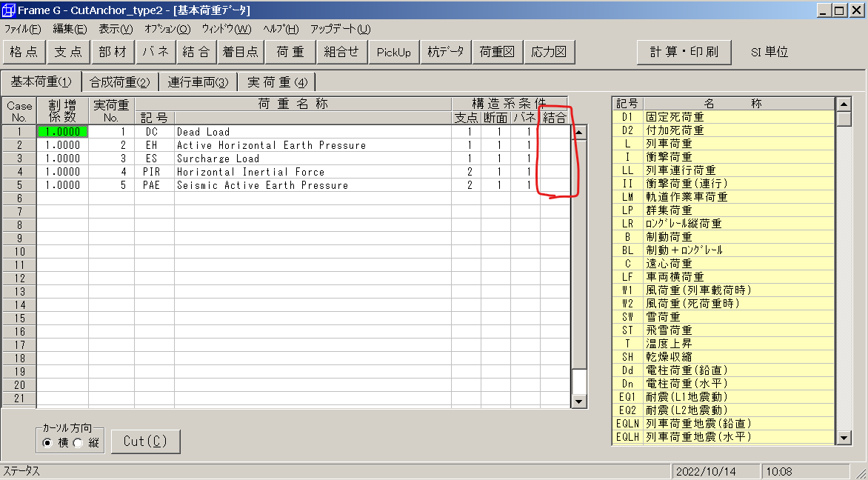
Task: Select Case No. 6 row header
Action: click(x=19, y=199)
